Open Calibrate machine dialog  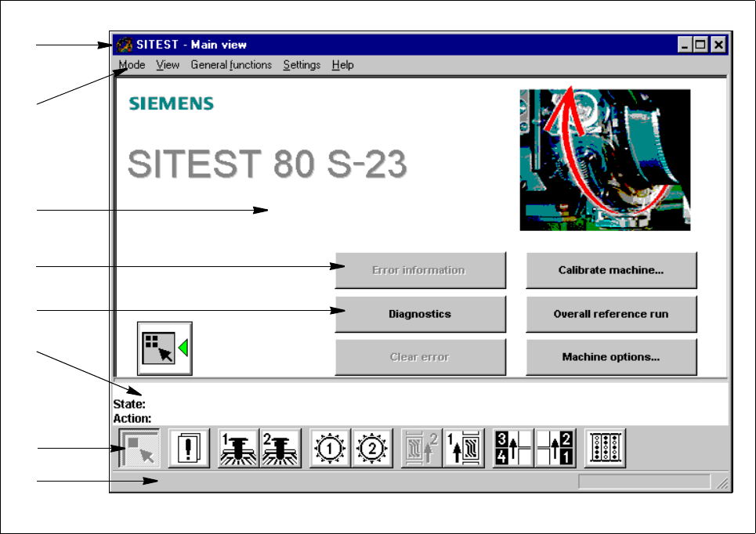pos(611,270)
